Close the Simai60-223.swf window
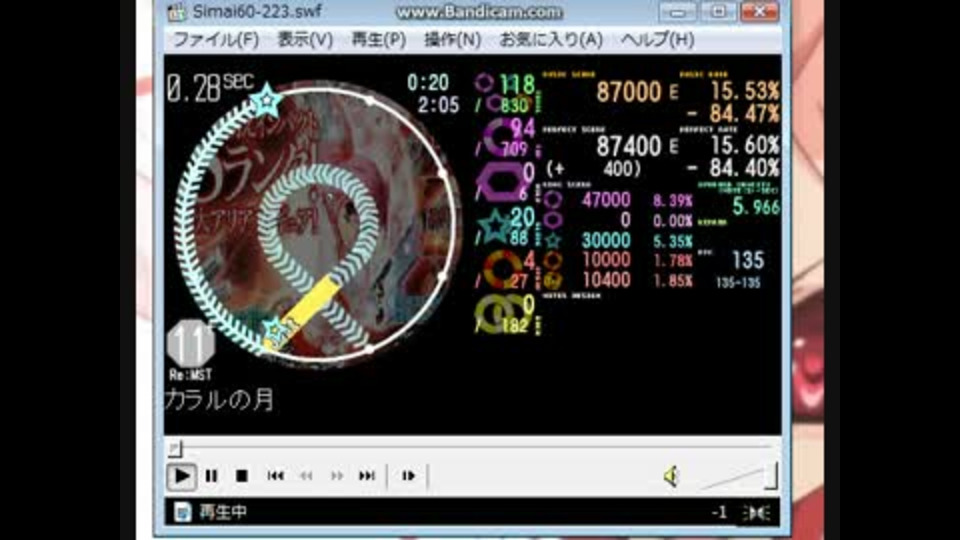Image resolution: width=960 pixels, height=540 pixels. tap(759, 12)
